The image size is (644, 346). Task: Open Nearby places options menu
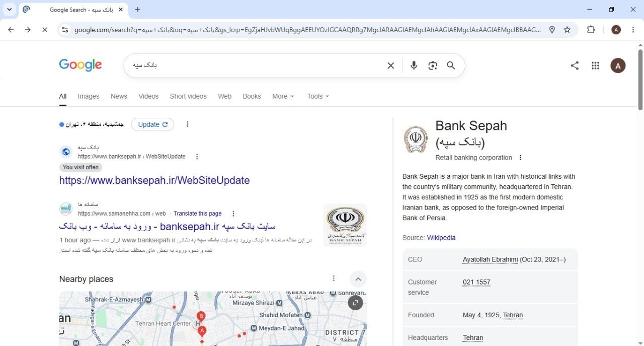click(x=334, y=279)
